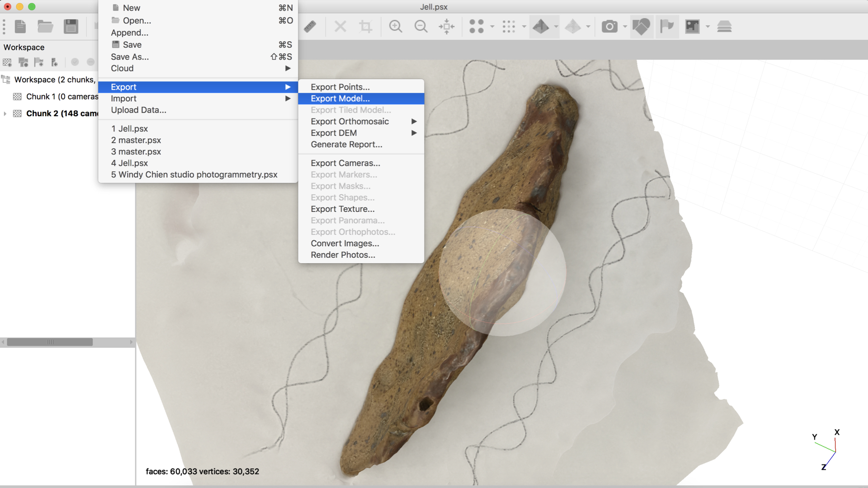Click the Workspace horizontal scrollbar thumb
This screenshot has height=488, width=868.
50,342
